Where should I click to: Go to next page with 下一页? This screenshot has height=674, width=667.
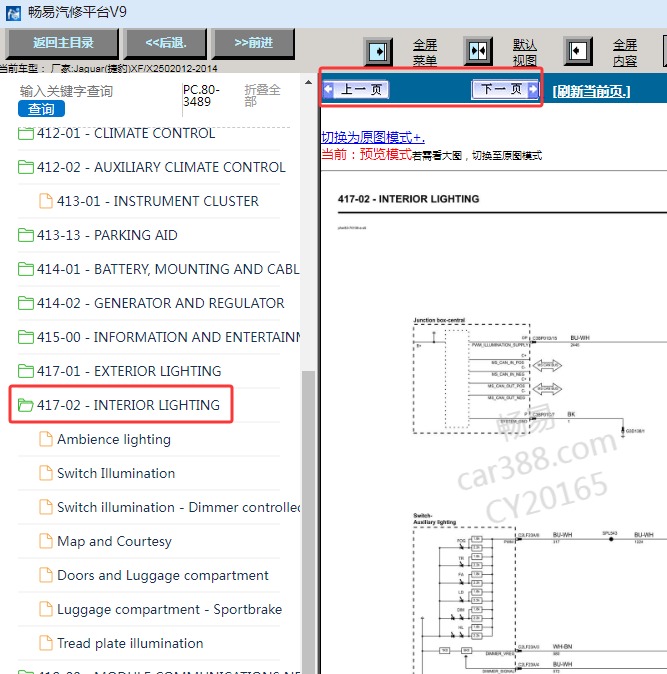[x=505, y=89]
